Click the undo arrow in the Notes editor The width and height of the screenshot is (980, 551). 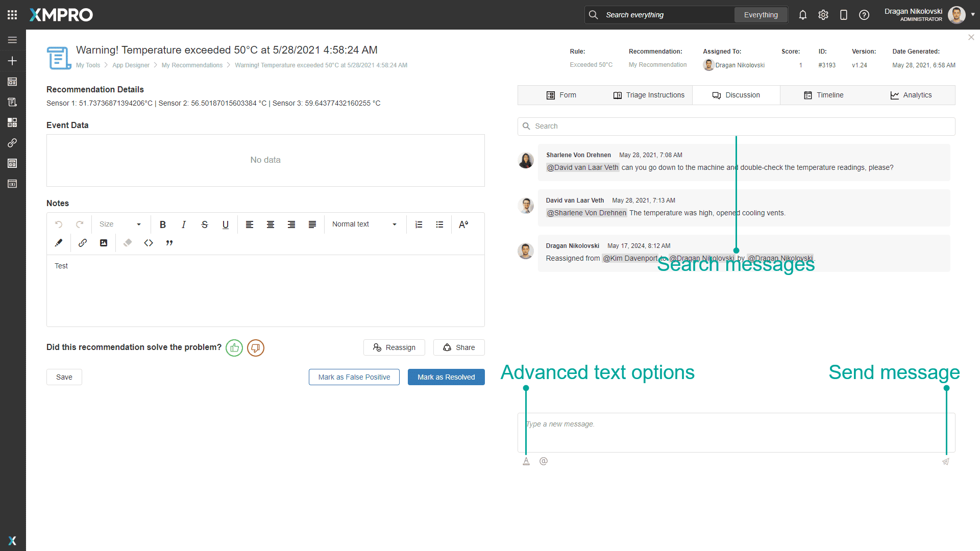tap(59, 224)
